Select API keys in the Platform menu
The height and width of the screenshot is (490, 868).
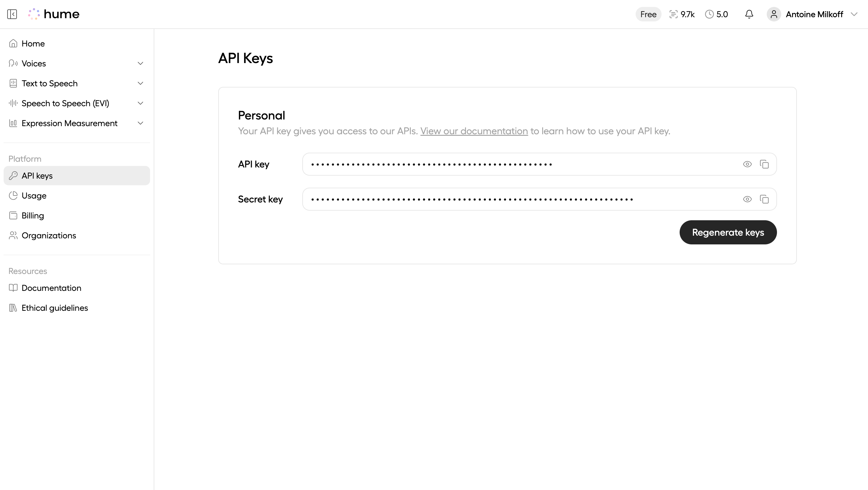coord(37,175)
